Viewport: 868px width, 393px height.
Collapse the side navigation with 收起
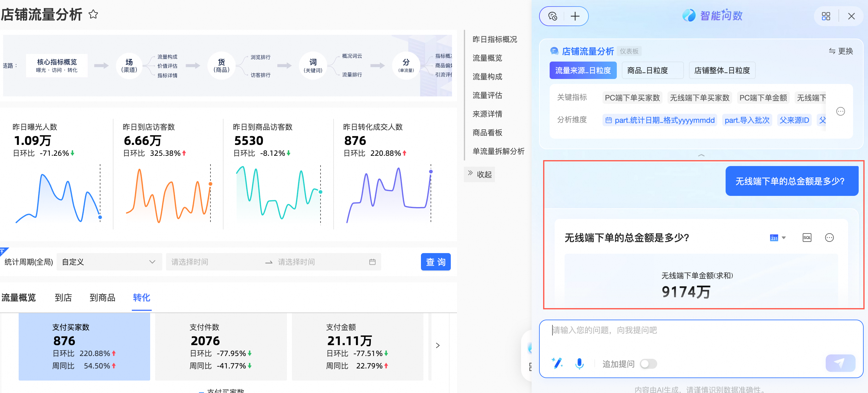point(479,174)
